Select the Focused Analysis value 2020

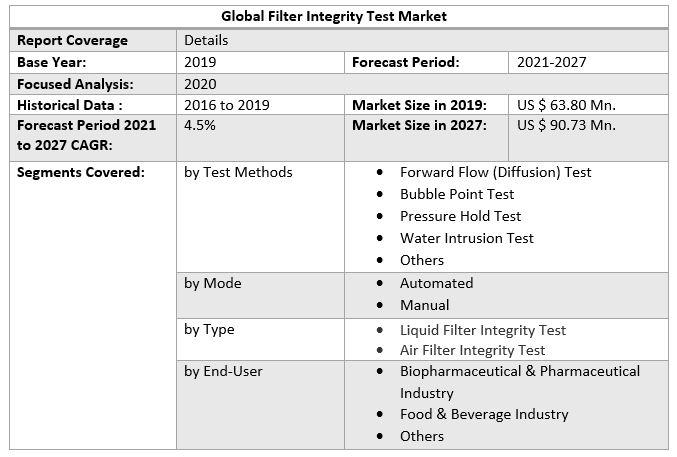click(200, 84)
